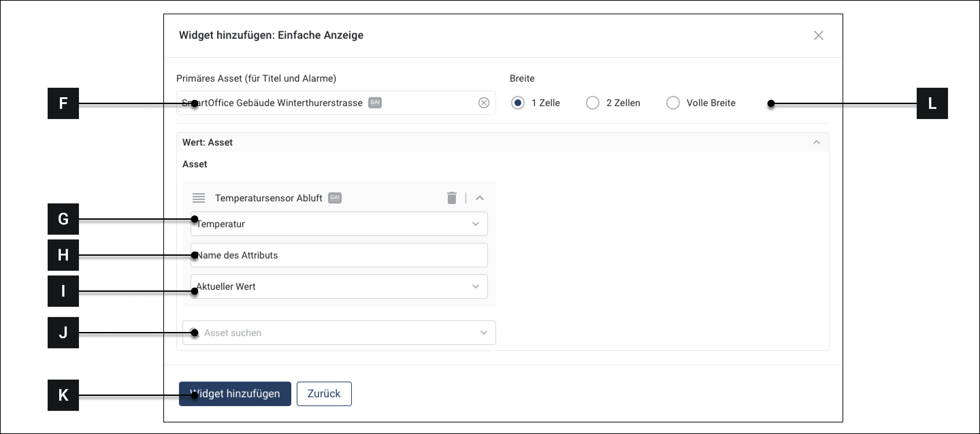The height and width of the screenshot is (434, 980).
Task: Click the Wert: Asset header label
Action: [x=207, y=142]
